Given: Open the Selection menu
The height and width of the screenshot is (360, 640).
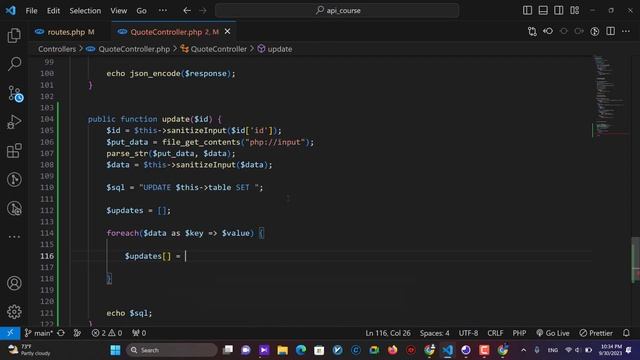Looking at the screenshot, I should (85, 11).
